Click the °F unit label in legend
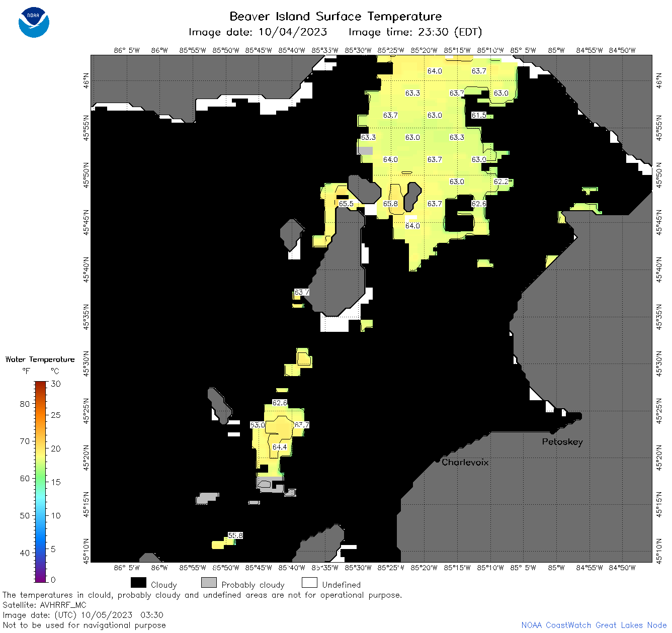Image resolution: width=672 pixels, height=633 pixels. [x=27, y=371]
